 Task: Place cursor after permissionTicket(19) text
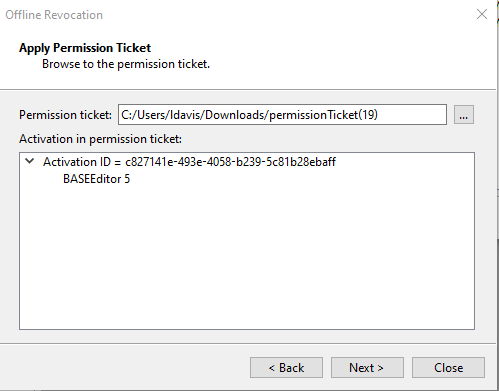[379, 115]
